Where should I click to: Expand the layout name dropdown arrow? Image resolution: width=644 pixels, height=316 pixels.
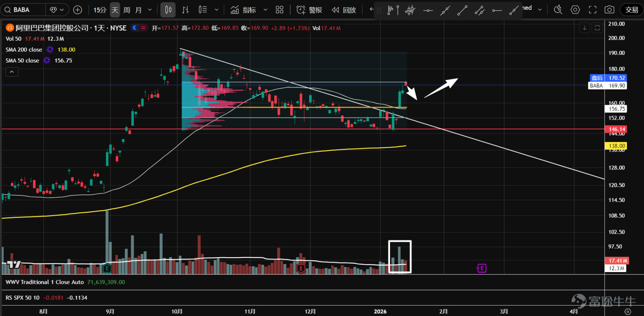(x=539, y=10)
